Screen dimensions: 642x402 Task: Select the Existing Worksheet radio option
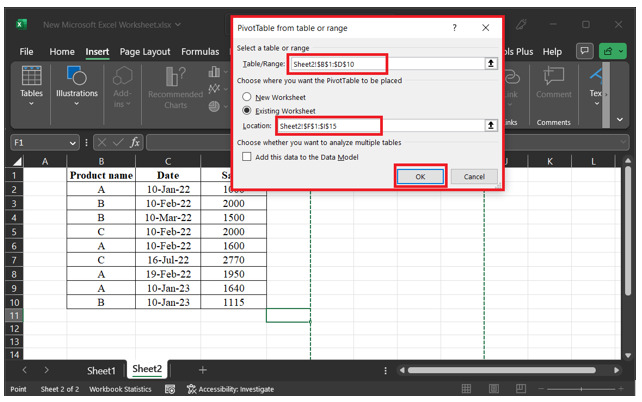point(247,110)
